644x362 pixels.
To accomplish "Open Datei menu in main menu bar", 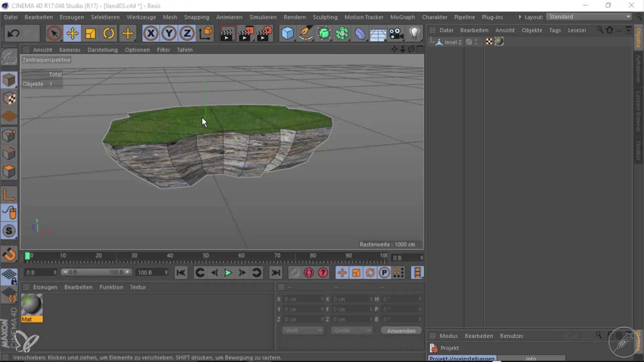I will pyautogui.click(x=11, y=17).
